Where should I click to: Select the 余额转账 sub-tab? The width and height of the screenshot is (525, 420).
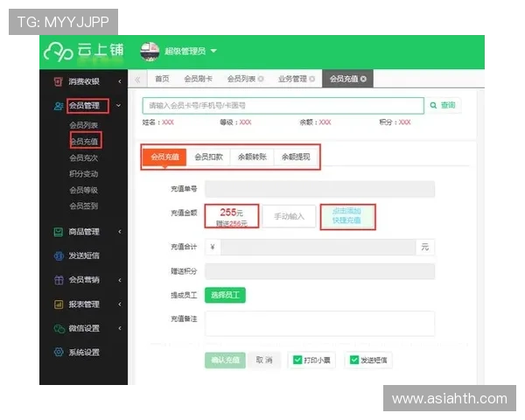tap(252, 157)
